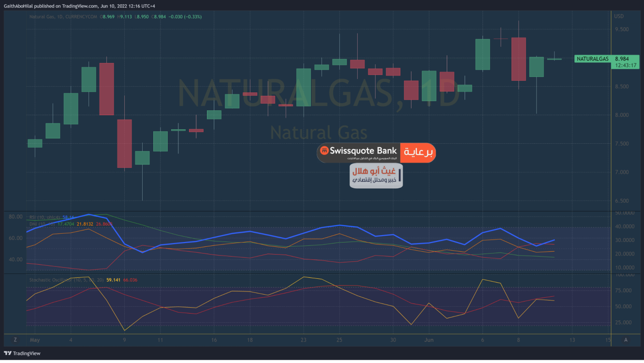Click the May label on time axis
The height and width of the screenshot is (363, 644).
click(x=34, y=340)
